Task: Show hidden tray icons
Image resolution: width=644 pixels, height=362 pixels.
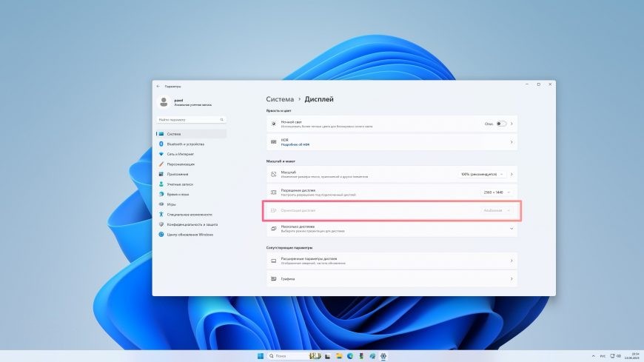Action: coord(593,356)
